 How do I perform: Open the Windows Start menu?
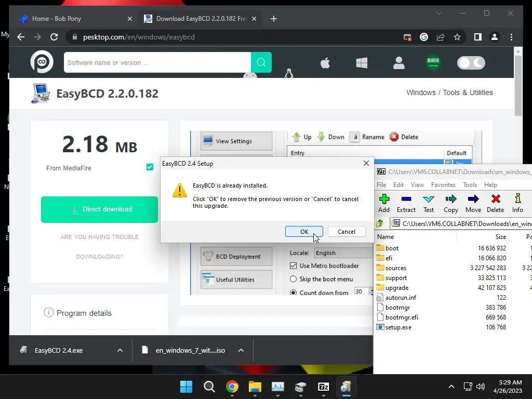pyautogui.click(x=186, y=387)
